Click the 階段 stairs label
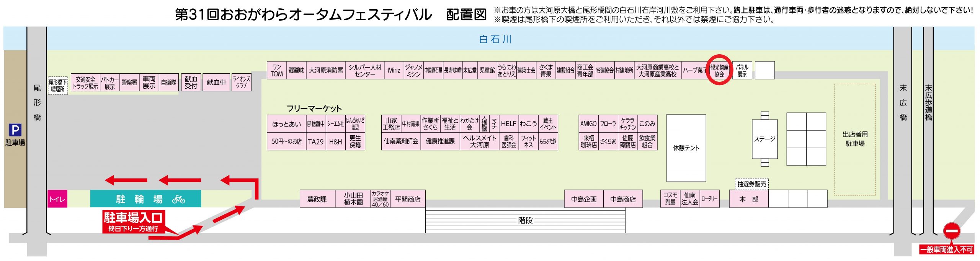The width and height of the screenshot is (980, 261). coord(525,220)
